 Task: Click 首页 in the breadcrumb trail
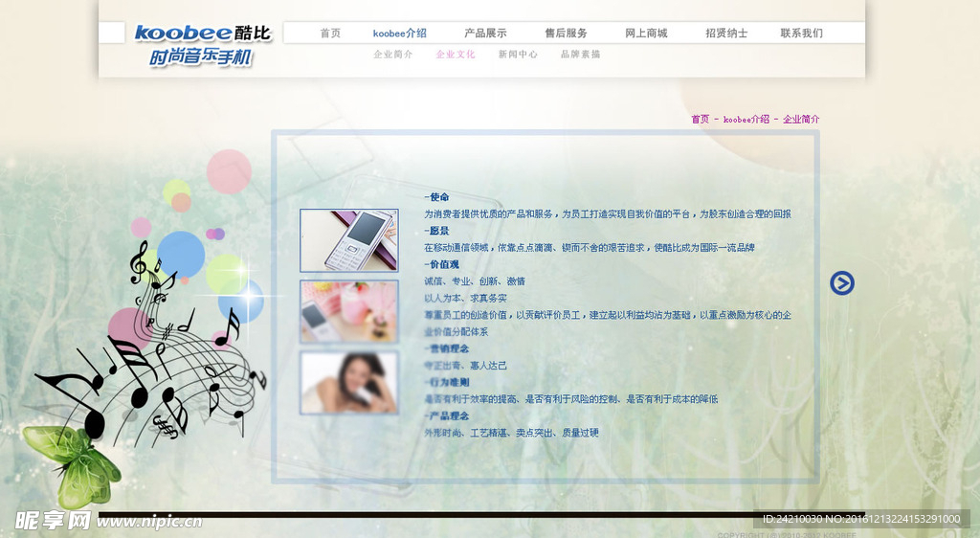[x=701, y=120]
